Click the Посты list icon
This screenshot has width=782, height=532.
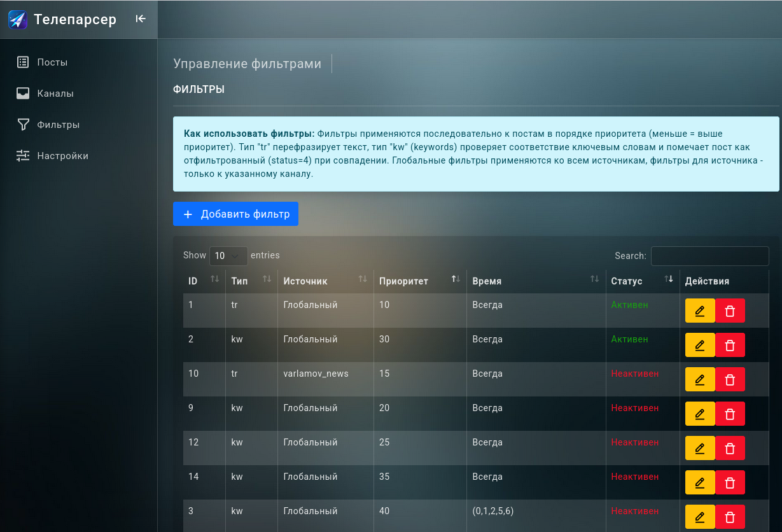click(x=23, y=62)
